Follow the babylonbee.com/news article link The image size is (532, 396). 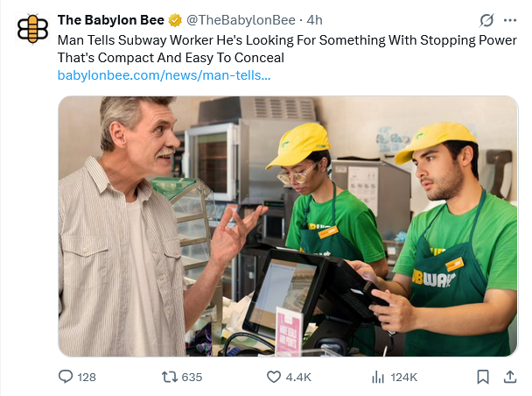164,75
